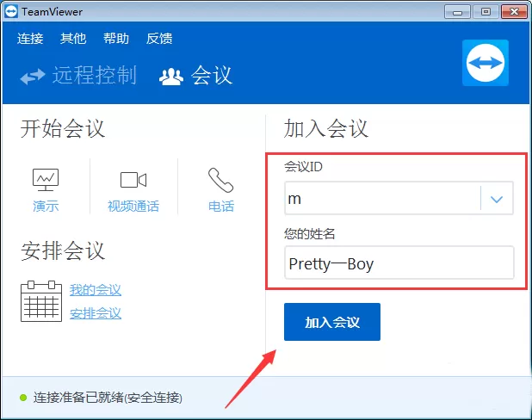Start a phone call via the handset icon
This screenshot has width=532, height=420.
click(220, 180)
